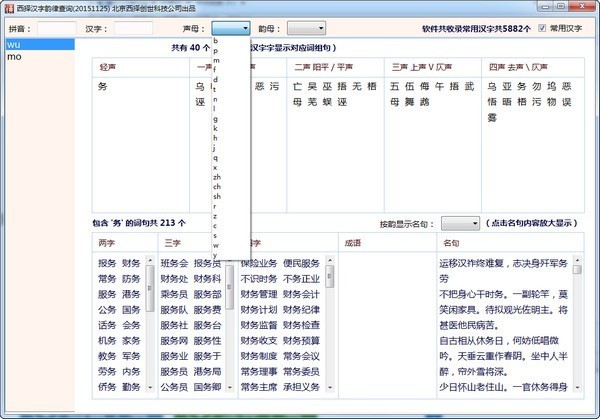The height and width of the screenshot is (419, 600).
Task: Open the 声母 dropdown arrow
Action: (245, 28)
